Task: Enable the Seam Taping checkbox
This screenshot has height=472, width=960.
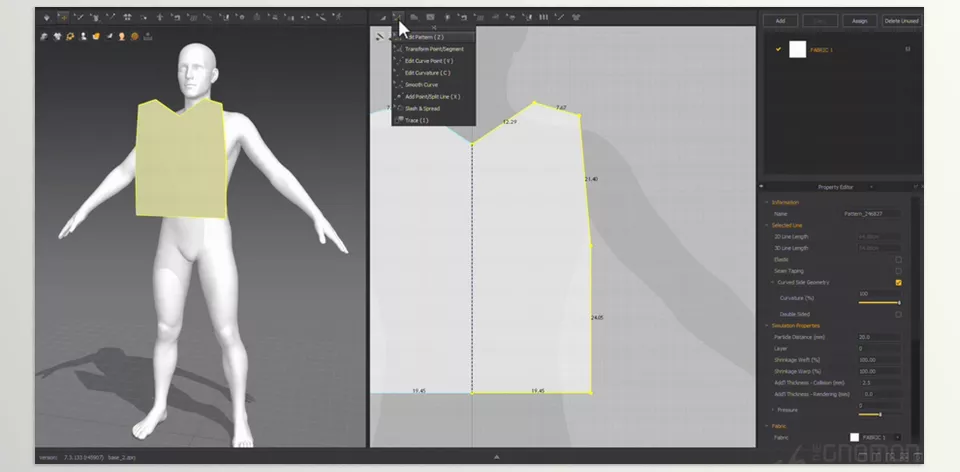Action: 898,271
